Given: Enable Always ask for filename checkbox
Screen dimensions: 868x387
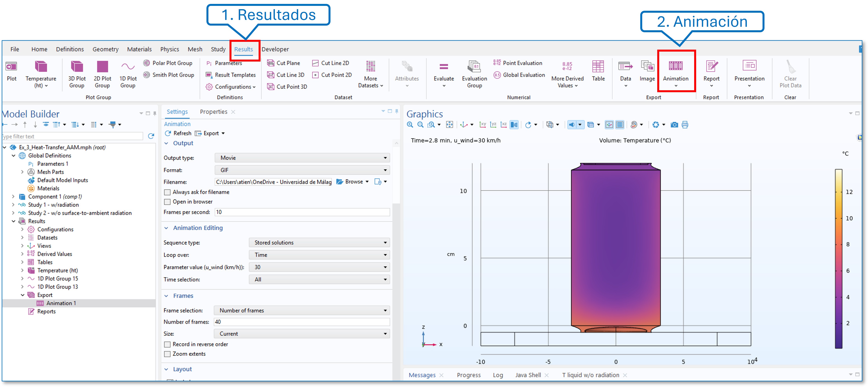Looking at the screenshot, I should [x=167, y=192].
